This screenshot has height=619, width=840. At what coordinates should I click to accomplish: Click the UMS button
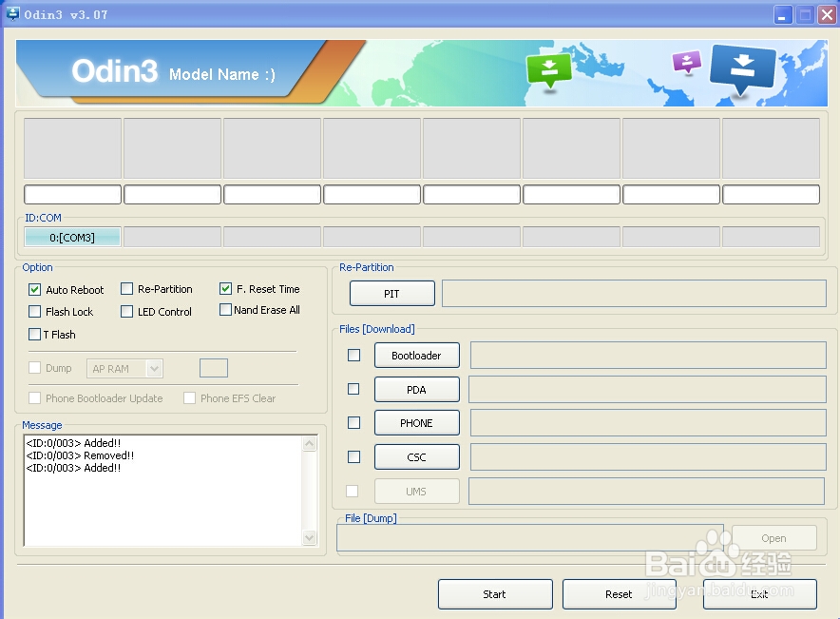click(417, 492)
